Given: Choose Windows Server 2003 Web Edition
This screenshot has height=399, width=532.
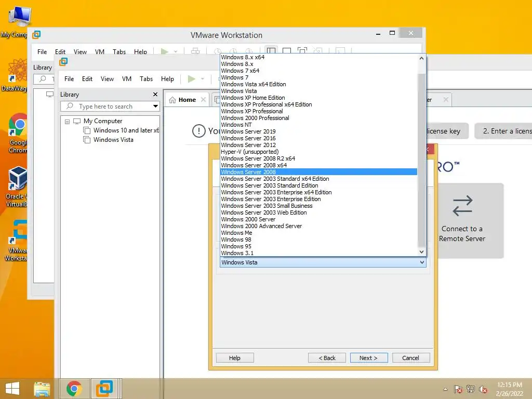Looking at the screenshot, I should click(x=318, y=212).
